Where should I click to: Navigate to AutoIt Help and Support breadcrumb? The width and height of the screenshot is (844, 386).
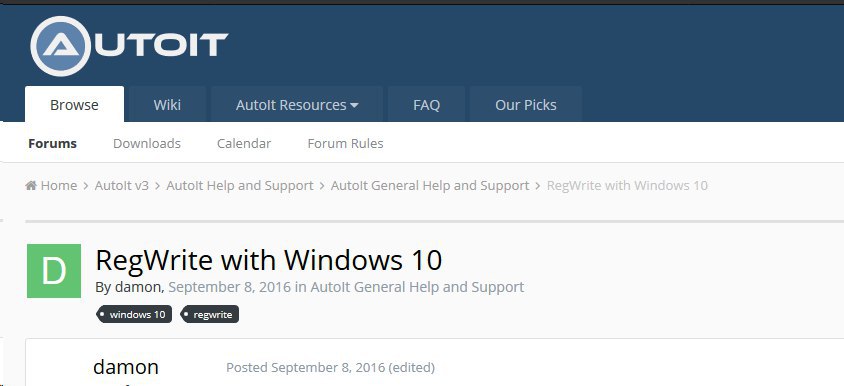coord(240,186)
